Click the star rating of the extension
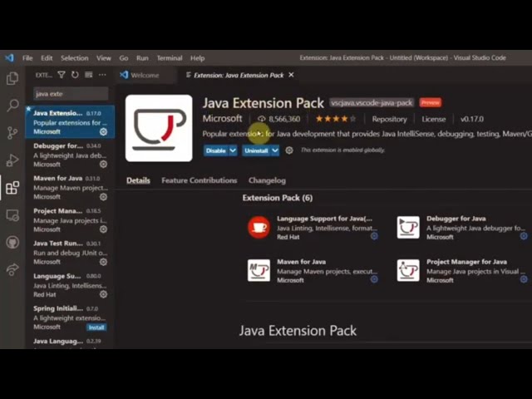The height and width of the screenshot is (399, 532). coord(336,119)
